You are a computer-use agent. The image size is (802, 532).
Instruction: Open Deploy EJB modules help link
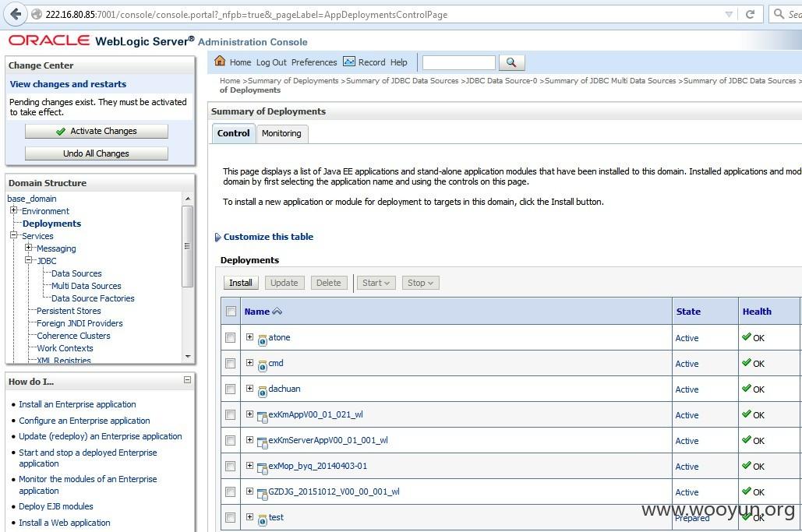pos(56,506)
